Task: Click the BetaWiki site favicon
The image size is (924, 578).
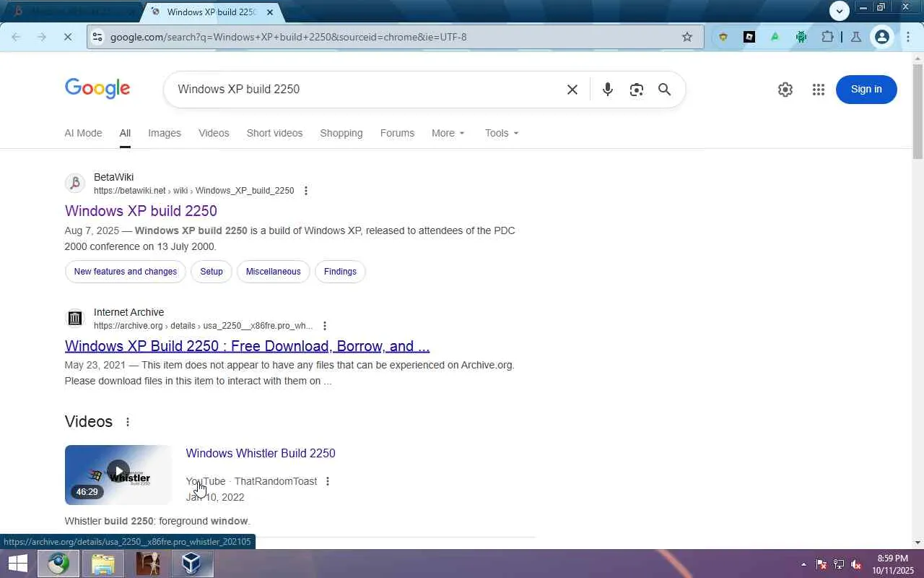Action: (75, 184)
